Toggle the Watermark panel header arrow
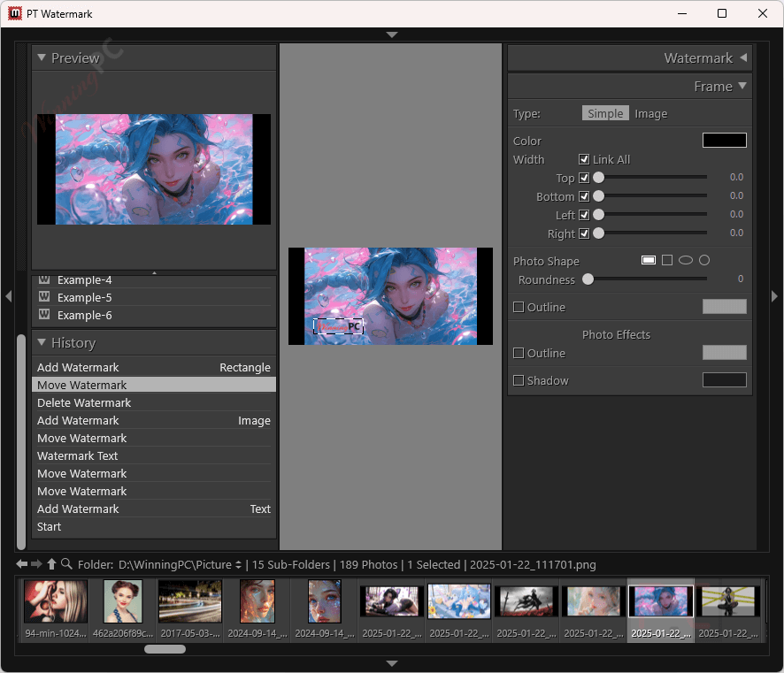This screenshot has width=784, height=673. 743,57
